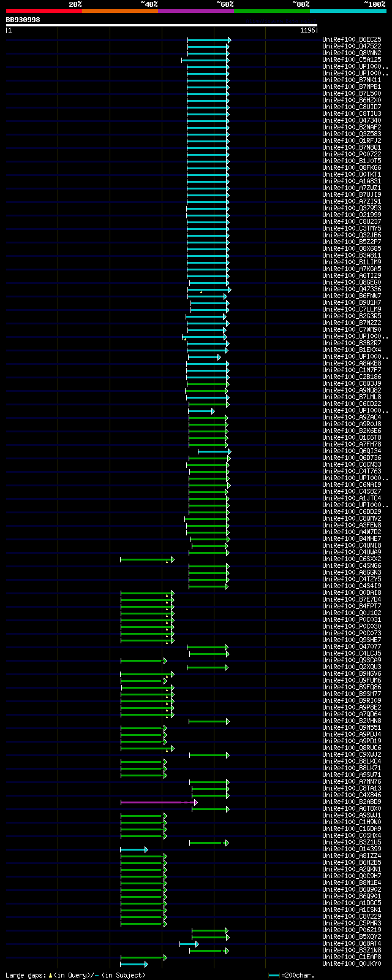Select the UniRef100_Q68AT4 label
Screen dimensions: 392x980
coord(352,944)
